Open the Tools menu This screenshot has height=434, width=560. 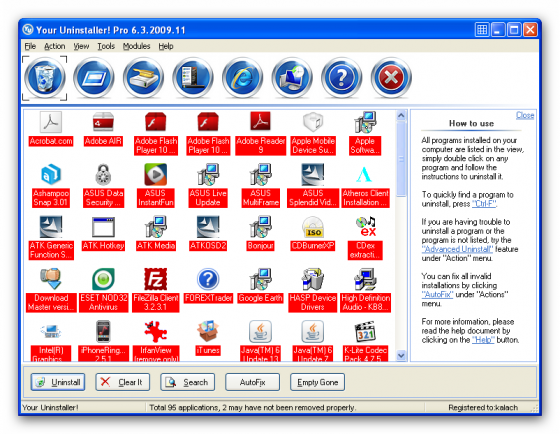[x=106, y=46]
